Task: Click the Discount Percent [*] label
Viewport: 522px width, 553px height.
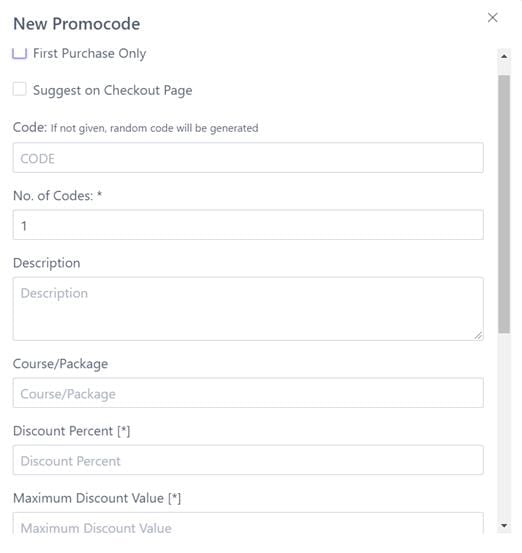Action: 72,431
